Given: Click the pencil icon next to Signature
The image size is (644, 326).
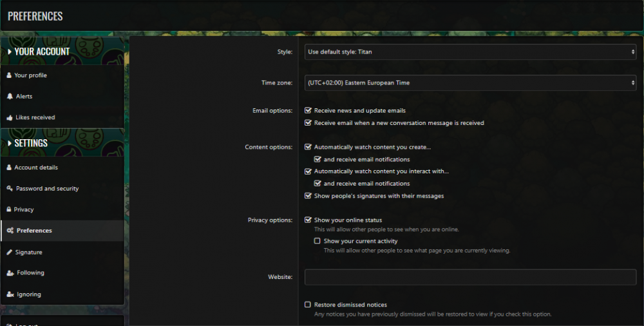Looking at the screenshot, I should click(x=9, y=253).
